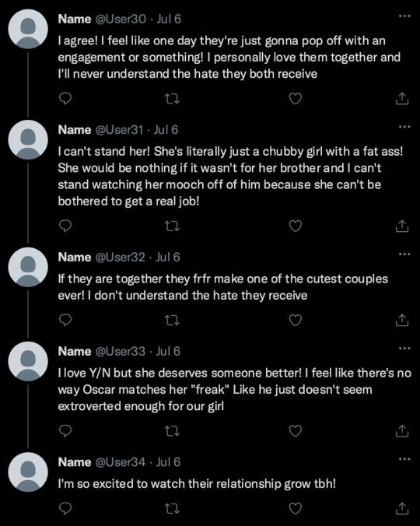Open more options on User30's tweet
The width and height of the screenshot is (420, 526).
(404, 16)
